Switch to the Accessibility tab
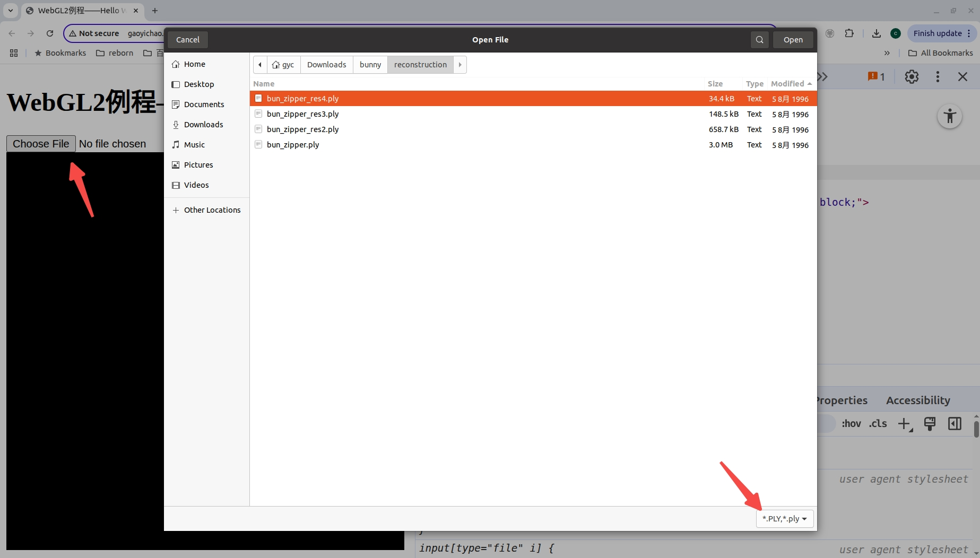The image size is (980, 558). pos(918,400)
